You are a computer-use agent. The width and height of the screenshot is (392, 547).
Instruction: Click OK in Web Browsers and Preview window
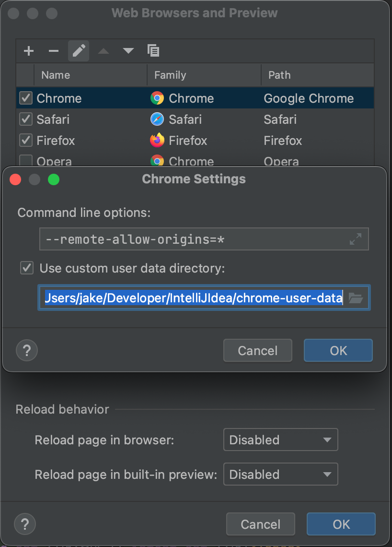point(341,524)
